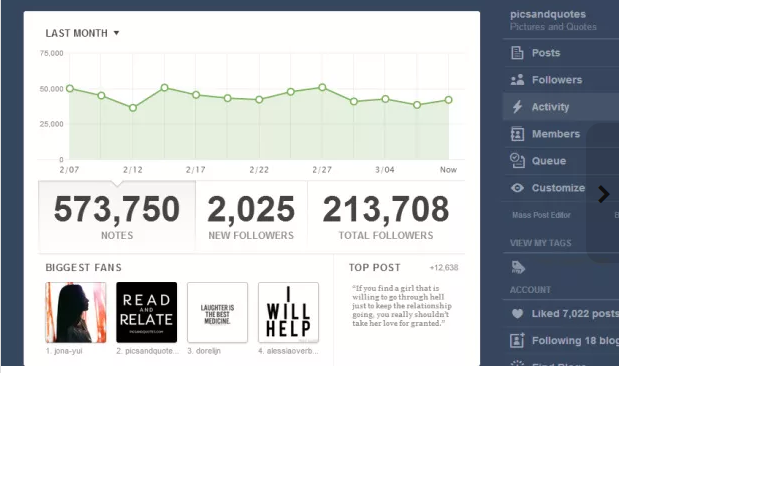Click the picsandquote... fan name

pyautogui.click(x=147, y=351)
